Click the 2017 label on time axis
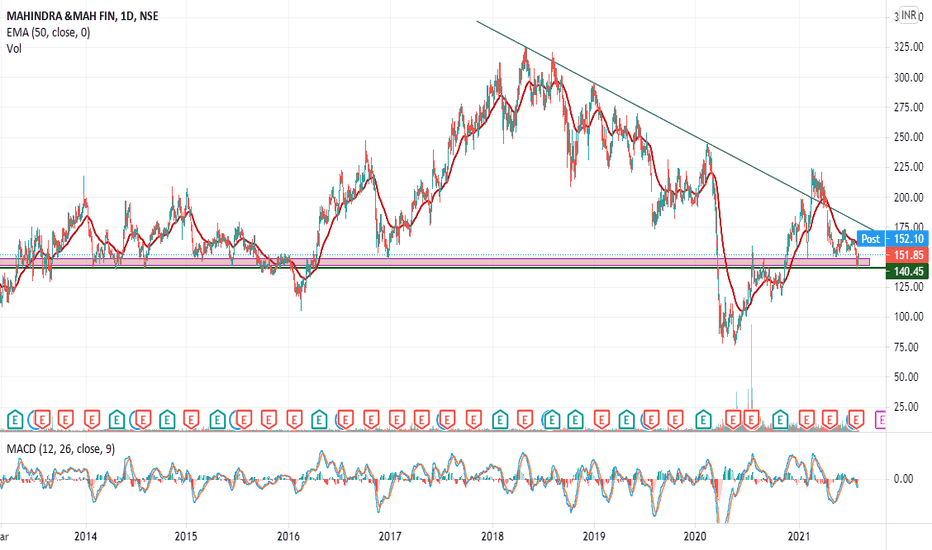 pos(390,536)
